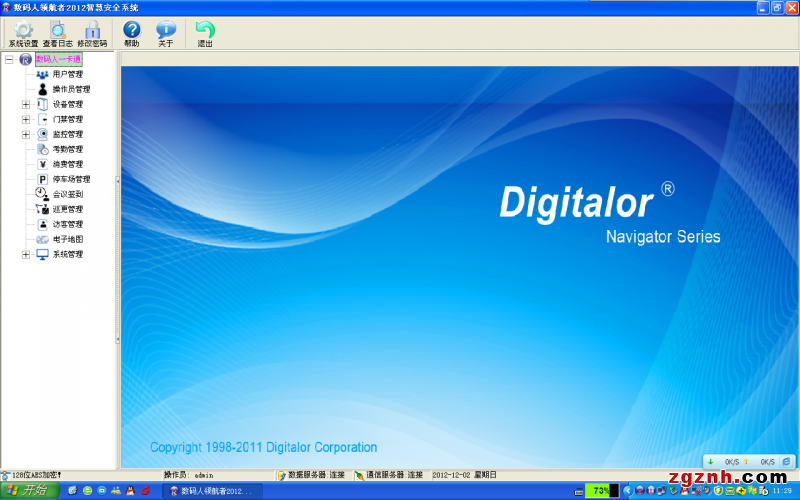Select 用户管理 in the navigation tree

coord(67,74)
